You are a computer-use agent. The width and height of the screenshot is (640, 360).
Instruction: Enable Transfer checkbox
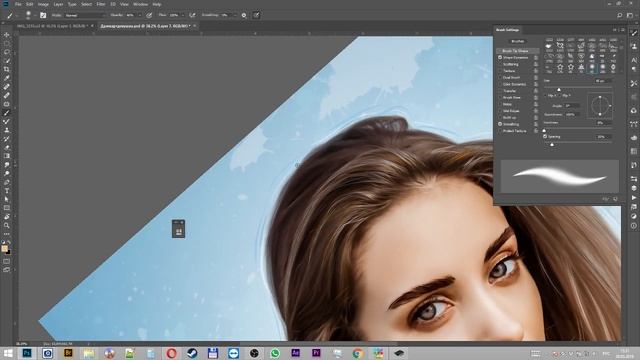[500, 91]
